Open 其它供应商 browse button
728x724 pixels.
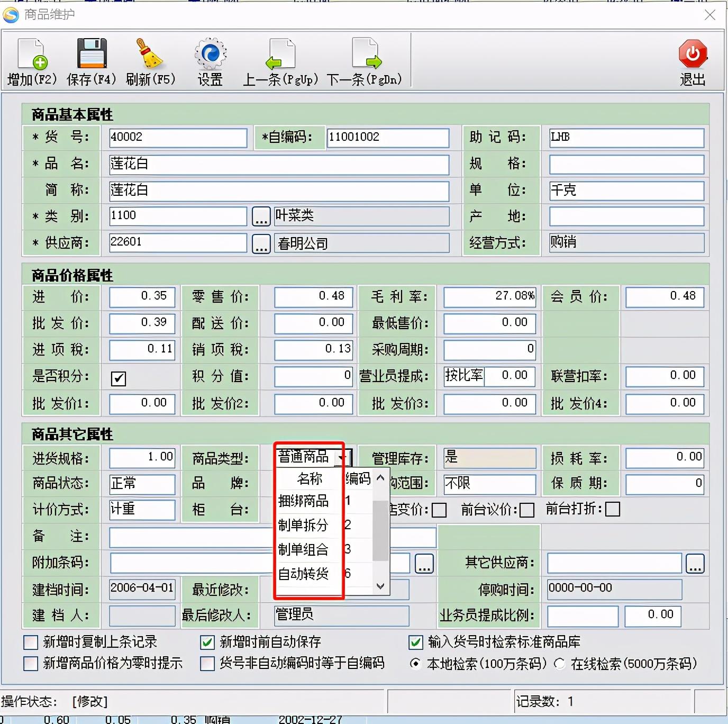point(695,564)
